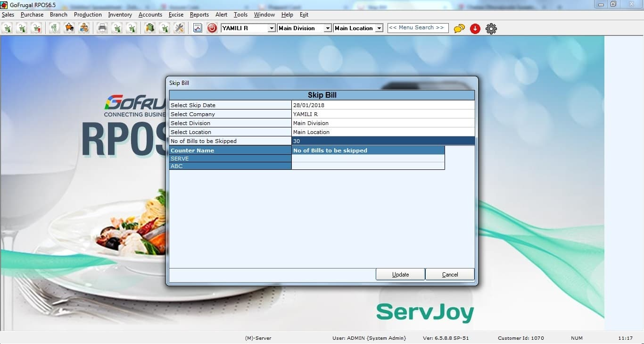
Task: Click the cart icon with red arrow
Action: coord(36,28)
